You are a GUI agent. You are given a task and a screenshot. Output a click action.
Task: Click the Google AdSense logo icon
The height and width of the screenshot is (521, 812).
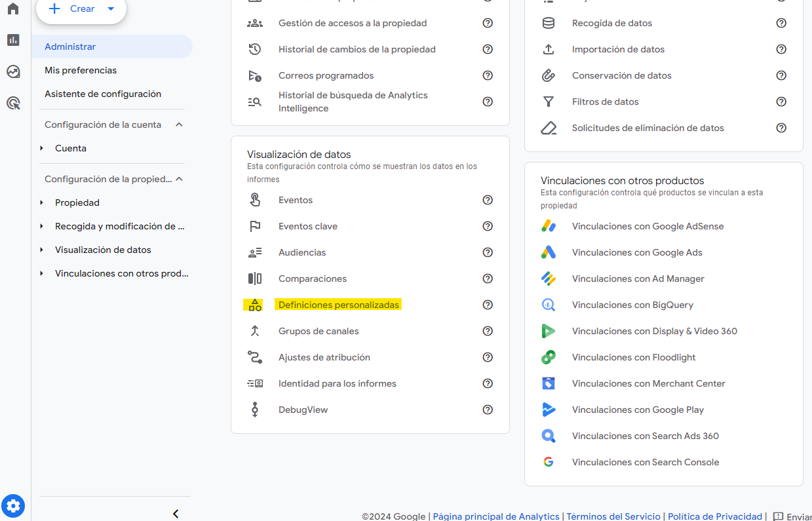click(549, 226)
